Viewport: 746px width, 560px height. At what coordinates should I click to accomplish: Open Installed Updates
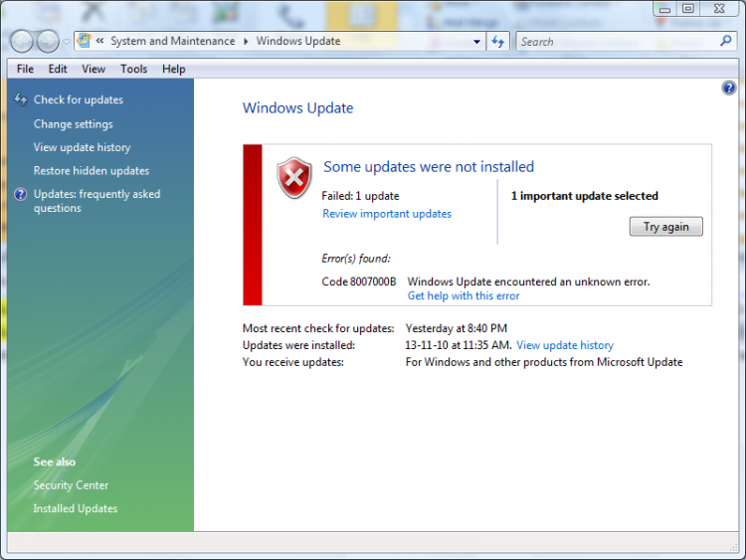point(76,508)
